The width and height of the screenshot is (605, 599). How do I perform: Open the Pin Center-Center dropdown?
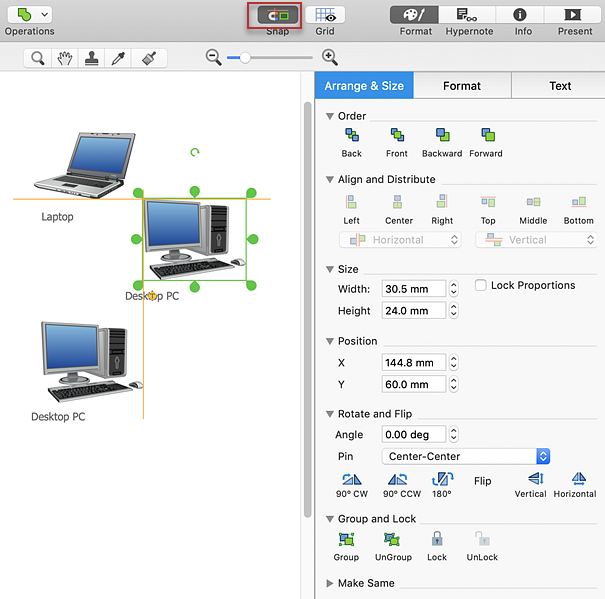click(x=466, y=456)
